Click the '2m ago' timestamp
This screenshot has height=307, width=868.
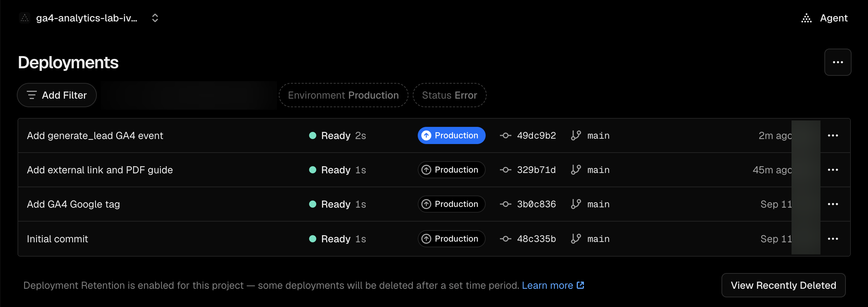(775, 135)
